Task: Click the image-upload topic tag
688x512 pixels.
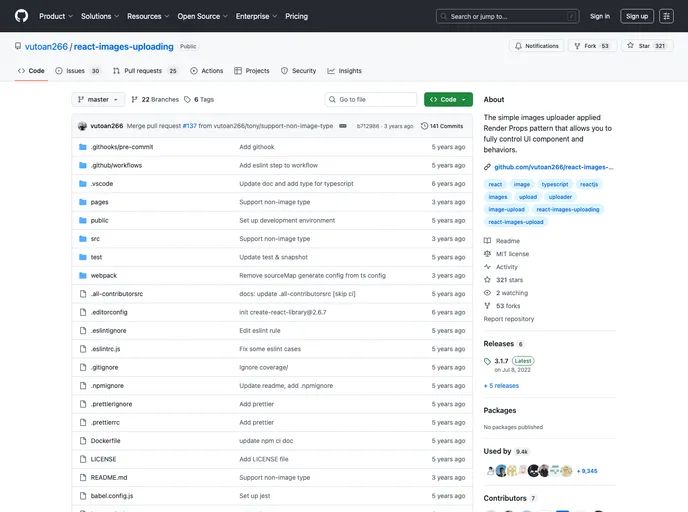Action: coord(506,209)
